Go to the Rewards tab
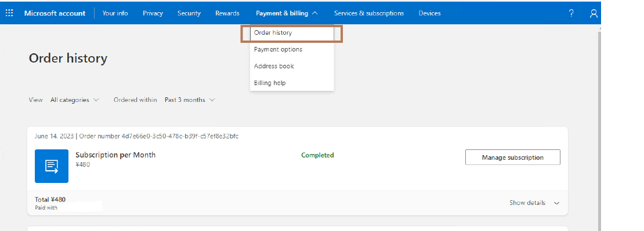Image resolution: width=644 pixels, height=231 pixels. coord(227,13)
